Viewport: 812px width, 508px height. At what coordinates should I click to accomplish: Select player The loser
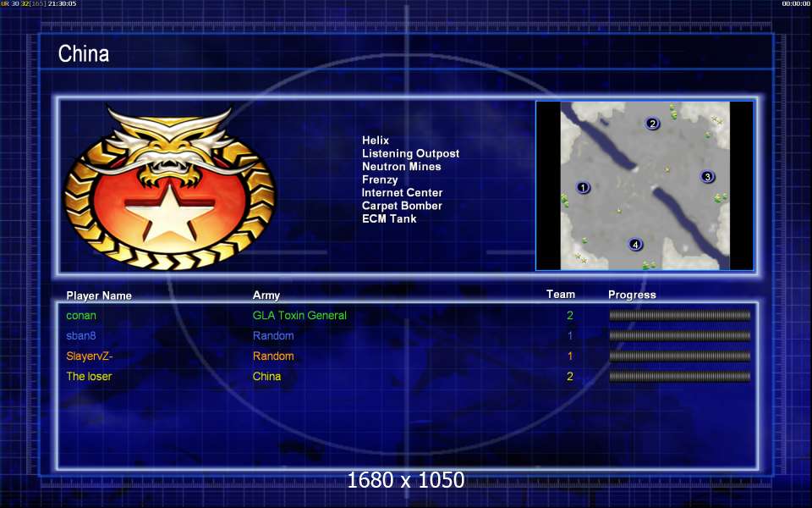[89, 376]
